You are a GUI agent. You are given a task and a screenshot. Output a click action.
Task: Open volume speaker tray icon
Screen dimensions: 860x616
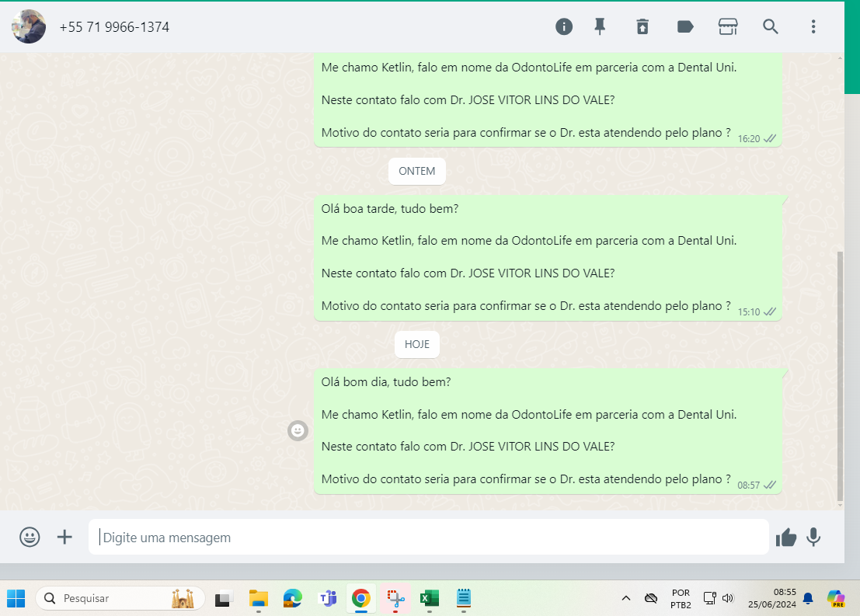(x=728, y=598)
